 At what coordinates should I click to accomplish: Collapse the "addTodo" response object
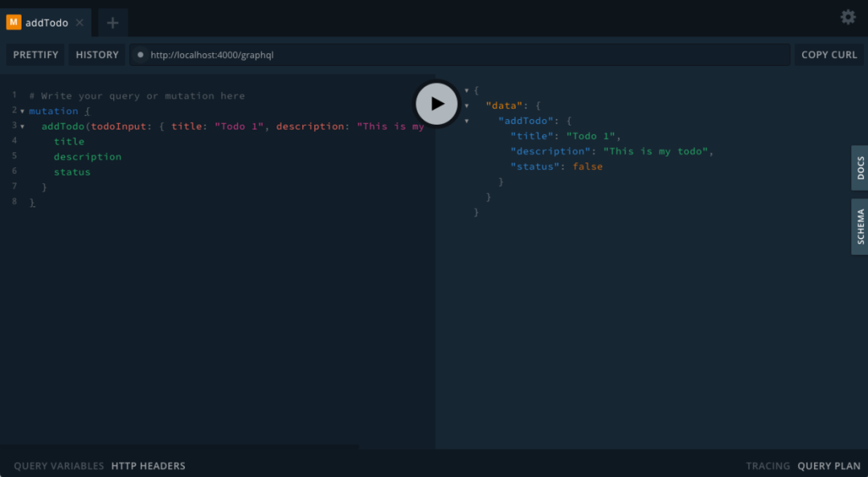tap(467, 121)
